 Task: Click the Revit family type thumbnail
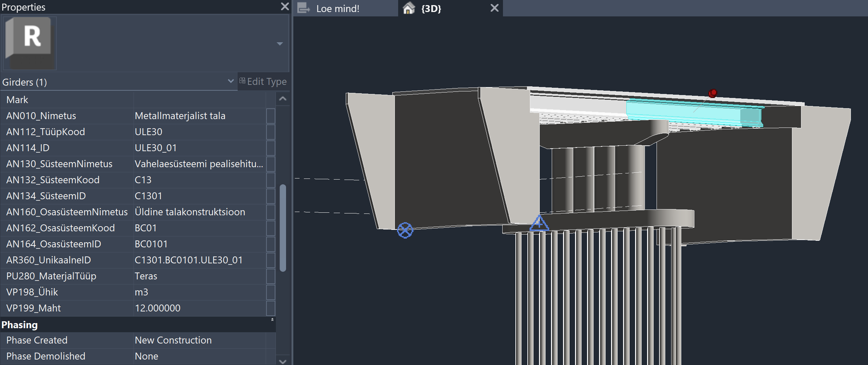[30, 43]
